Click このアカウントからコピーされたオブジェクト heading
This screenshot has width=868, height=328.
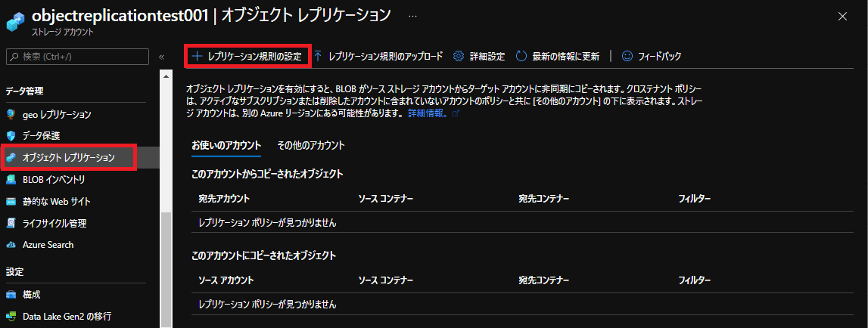click(x=267, y=175)
